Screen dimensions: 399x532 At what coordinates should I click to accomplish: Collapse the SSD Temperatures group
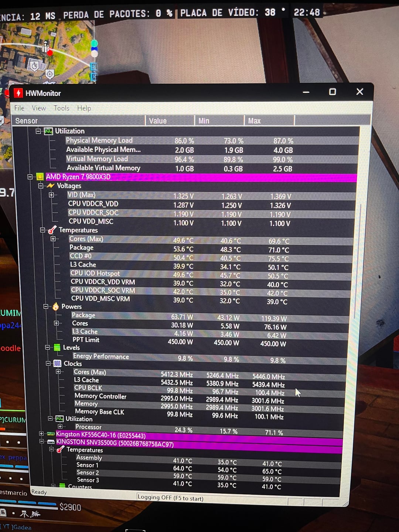coord(51,449)
